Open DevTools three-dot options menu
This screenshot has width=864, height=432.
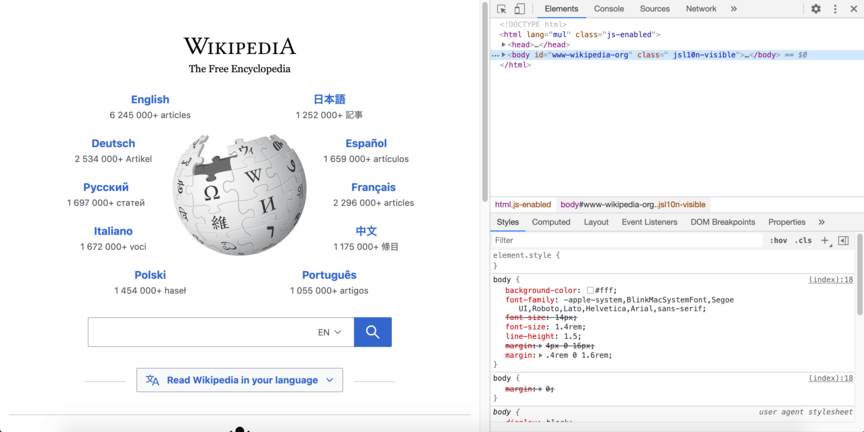835,9
